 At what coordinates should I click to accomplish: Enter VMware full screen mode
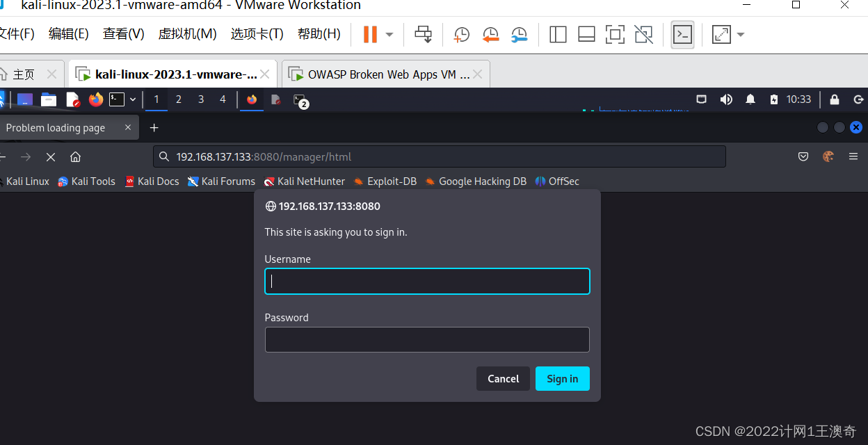point(615,34)
